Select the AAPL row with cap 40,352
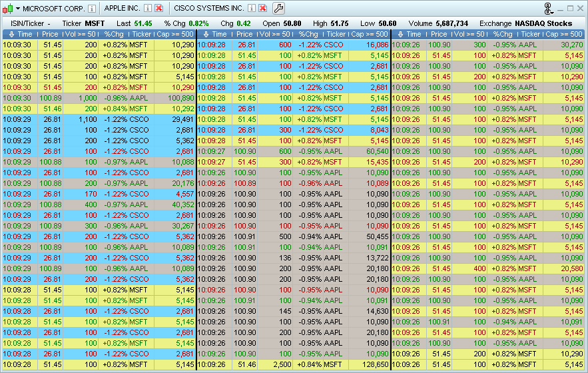The image size is (588, 373). tap(99, 204)
